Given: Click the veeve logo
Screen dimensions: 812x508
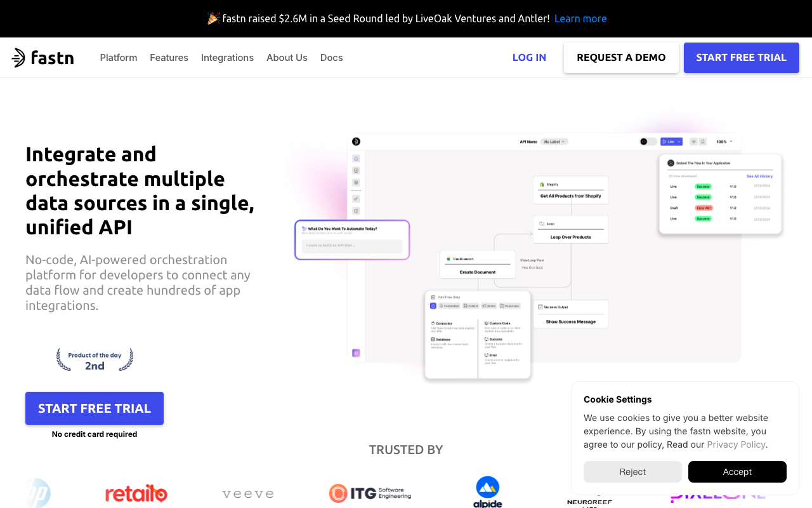Looking at the screenshot, I should 248,493.
